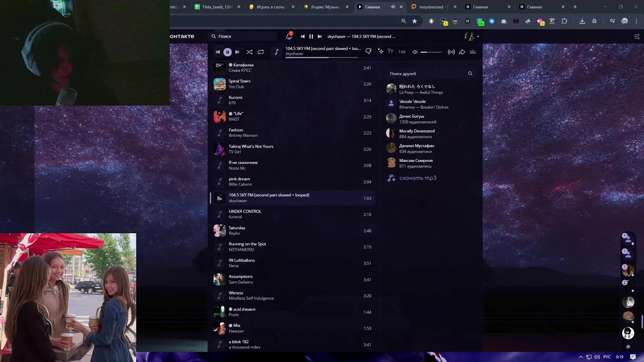Click the playing indicator on 104.5 SKY FM row

(219, 198)
